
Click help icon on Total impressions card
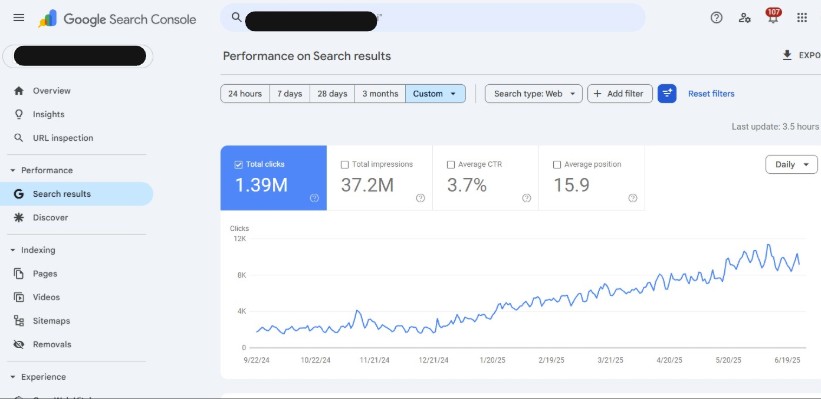[x=420, y=198]
